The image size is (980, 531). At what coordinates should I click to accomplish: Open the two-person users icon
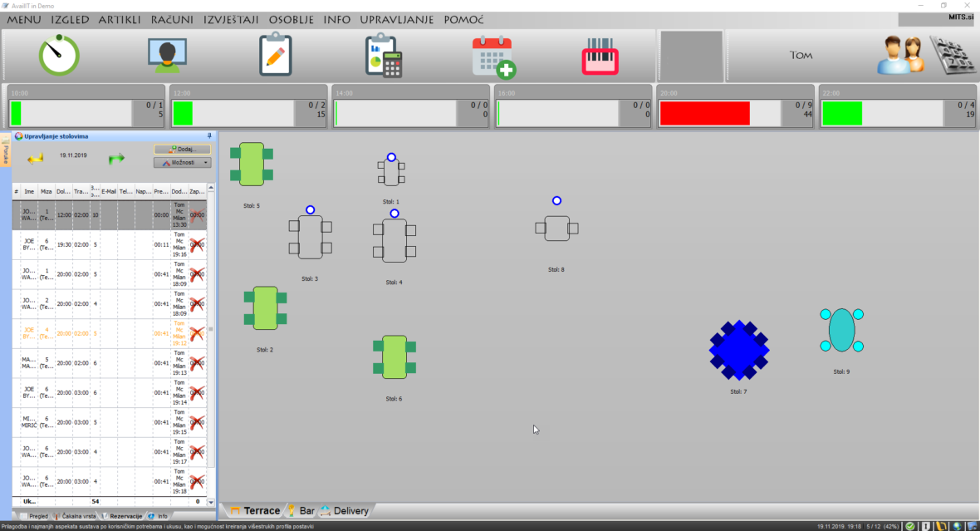coord(899,57)
